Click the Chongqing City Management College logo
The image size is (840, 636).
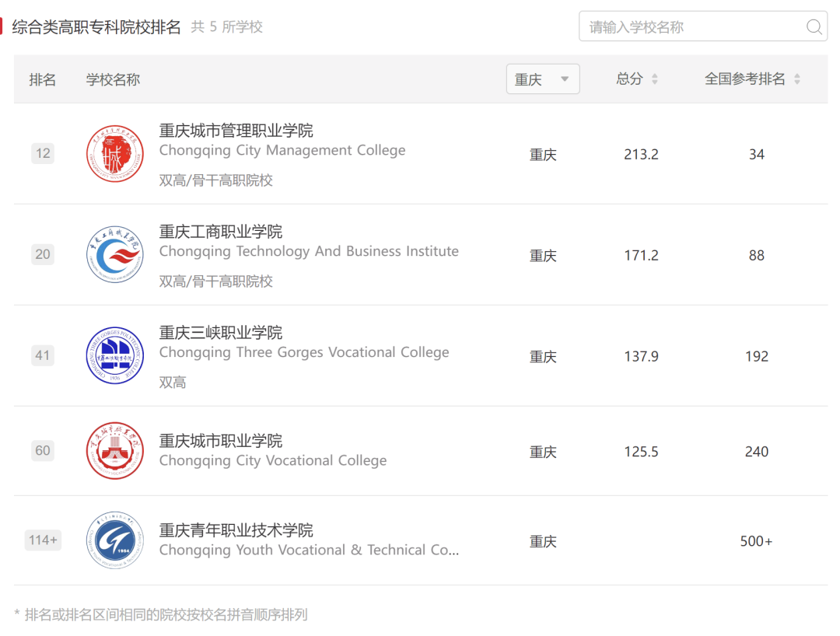click(x=115, y=153)
